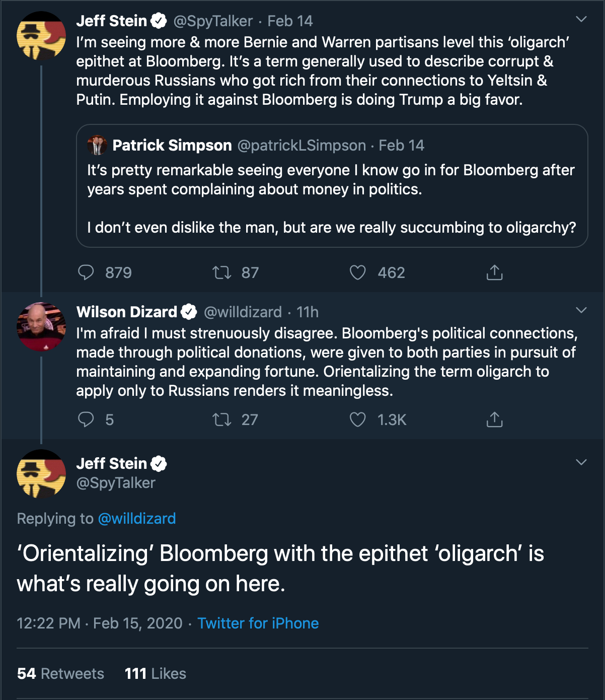The width and height of the screenshot is (605, 700).
Task: Retweet Jeff Stein's oligarch epithet tweet
Action: click(x=221, y=272)
